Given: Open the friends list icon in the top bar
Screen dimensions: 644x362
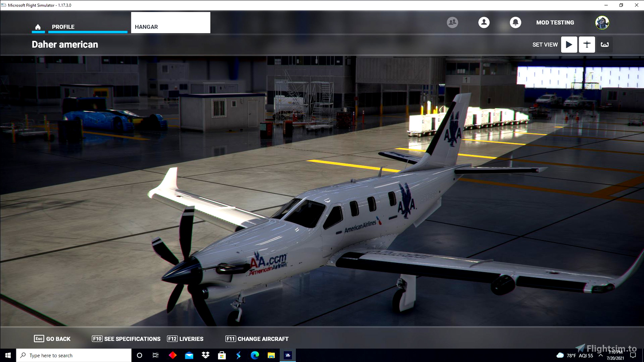Looking at the screenshot, I should click(452, 22).
